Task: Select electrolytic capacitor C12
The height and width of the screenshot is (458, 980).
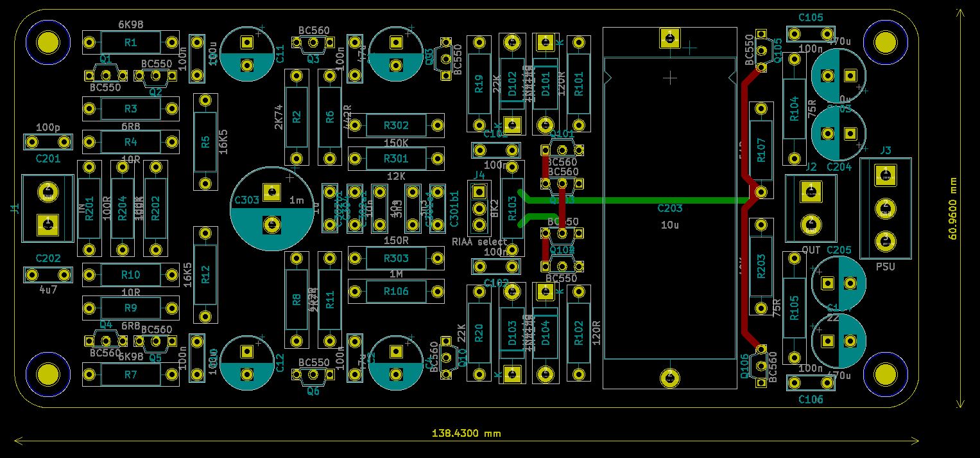Action: [246, 362]
